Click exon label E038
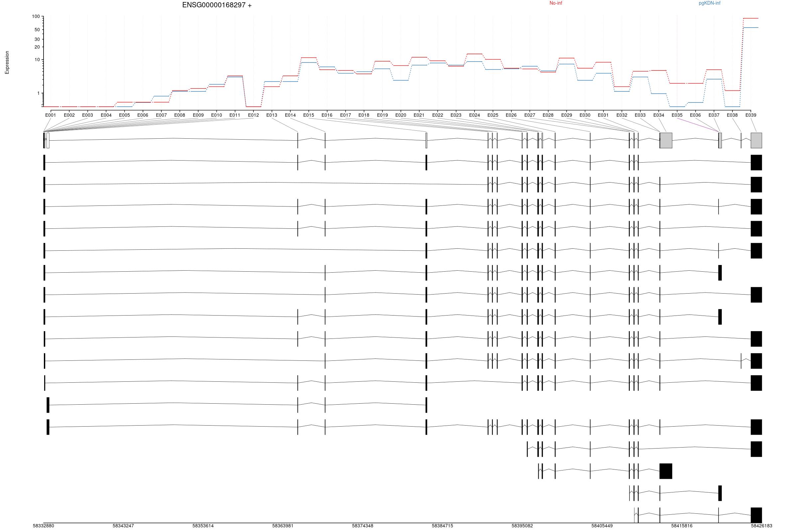 732,115
